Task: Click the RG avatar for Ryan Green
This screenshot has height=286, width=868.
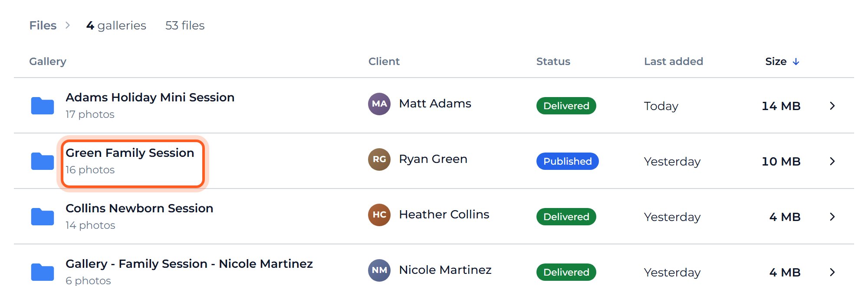Action: tap(379, 159)
